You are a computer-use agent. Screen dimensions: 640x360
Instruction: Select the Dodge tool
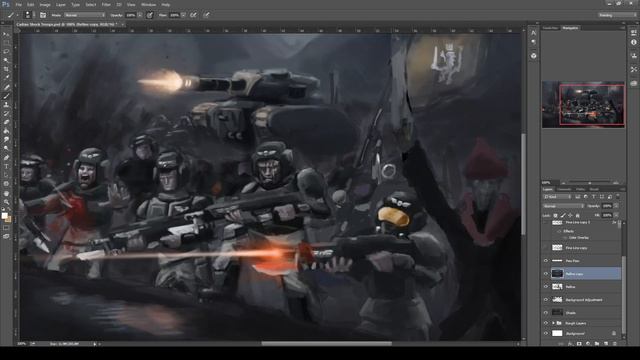click(x=6, y=149)
